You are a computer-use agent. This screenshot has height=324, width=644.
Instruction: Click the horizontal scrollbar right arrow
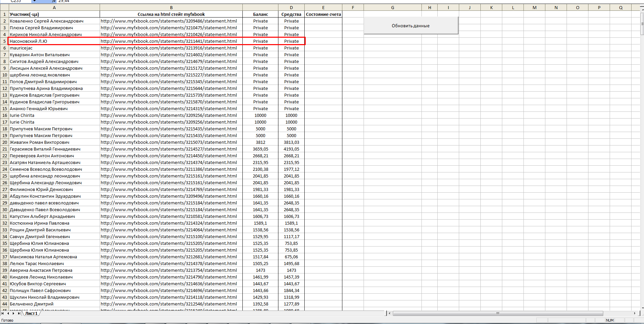(x=635, y=313)
